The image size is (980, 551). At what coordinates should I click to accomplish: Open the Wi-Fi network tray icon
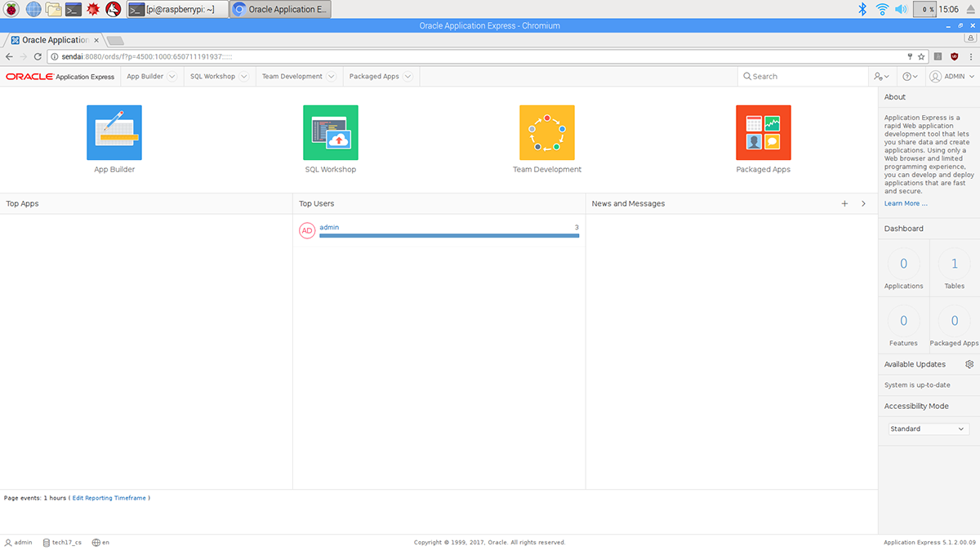tap(882, 9)
